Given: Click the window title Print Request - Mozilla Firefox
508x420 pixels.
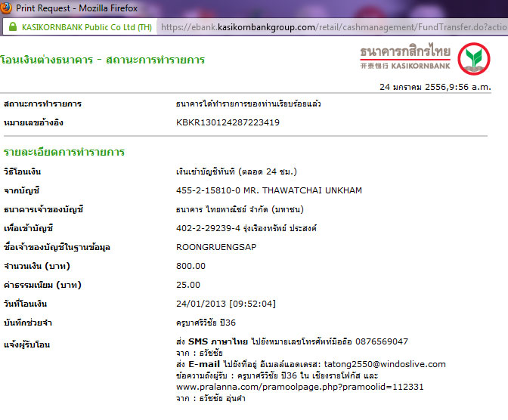Looking at the screenshot, I should tap(77, 8).
